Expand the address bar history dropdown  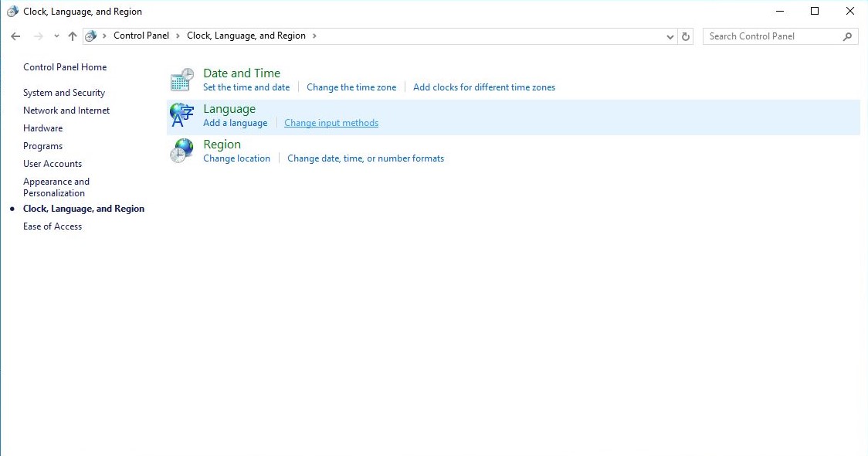670,36
